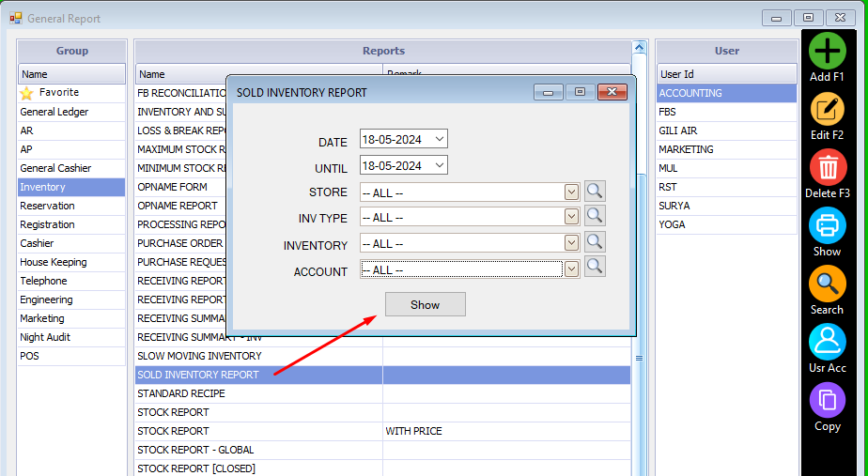
Task: Click the red Delete F3 trash icon
Action: pyautogui.click(x=828, y=168)
